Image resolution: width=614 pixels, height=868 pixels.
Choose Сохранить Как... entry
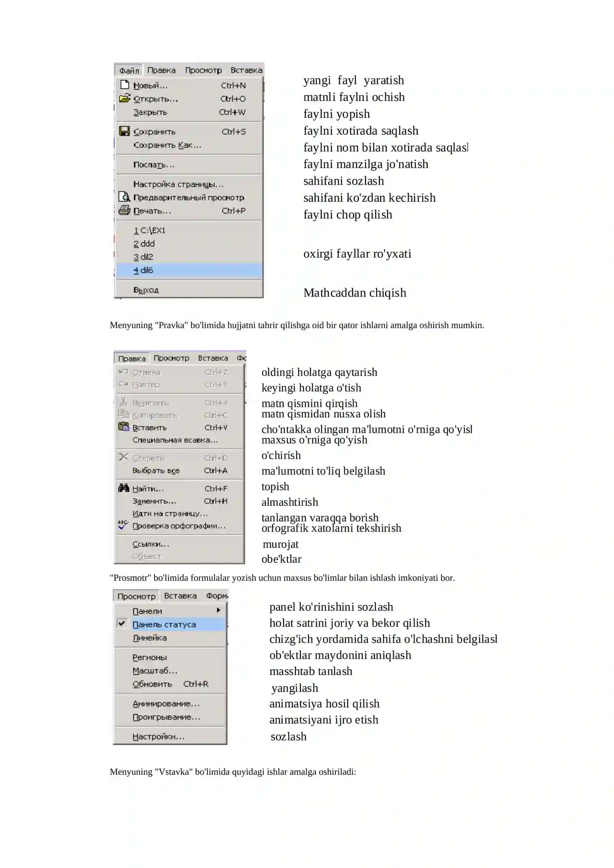189,145
